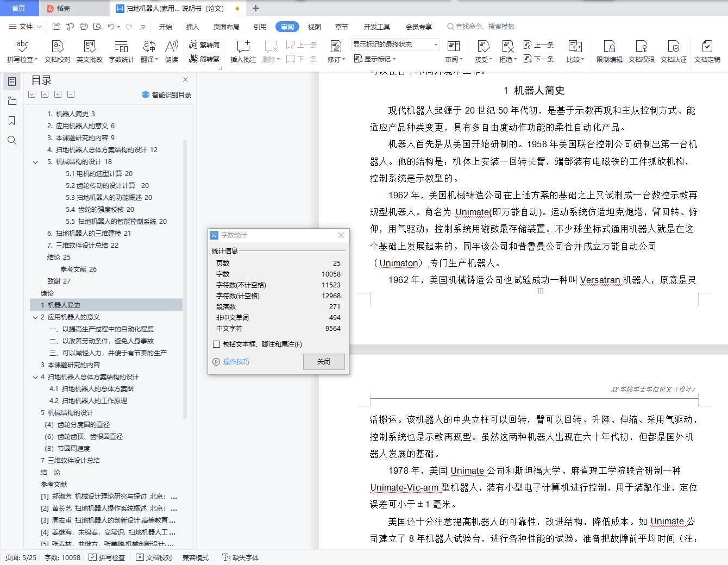The width and height of the screenshot is (728, 565).
Task: Open Print Preview from the quick access toolbar
Action: coord(97,27)
